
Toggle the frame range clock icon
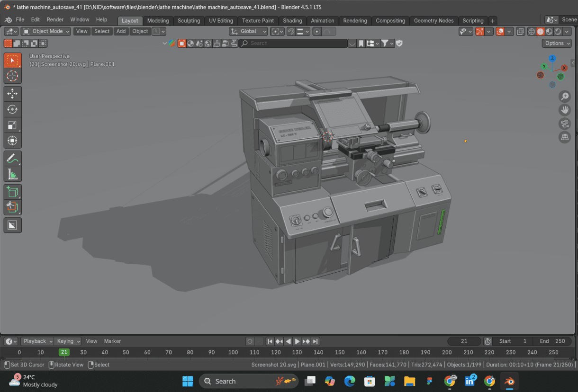pyautogui.click(x=488, y=341)
